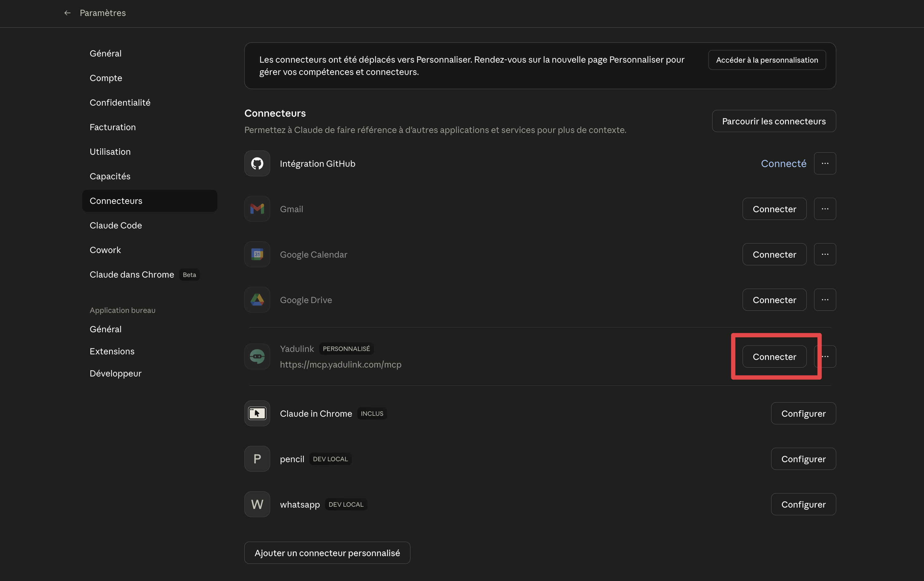Open the Google Drive more options menu
Screen dimensions: 924x581
tap(825, 300)
